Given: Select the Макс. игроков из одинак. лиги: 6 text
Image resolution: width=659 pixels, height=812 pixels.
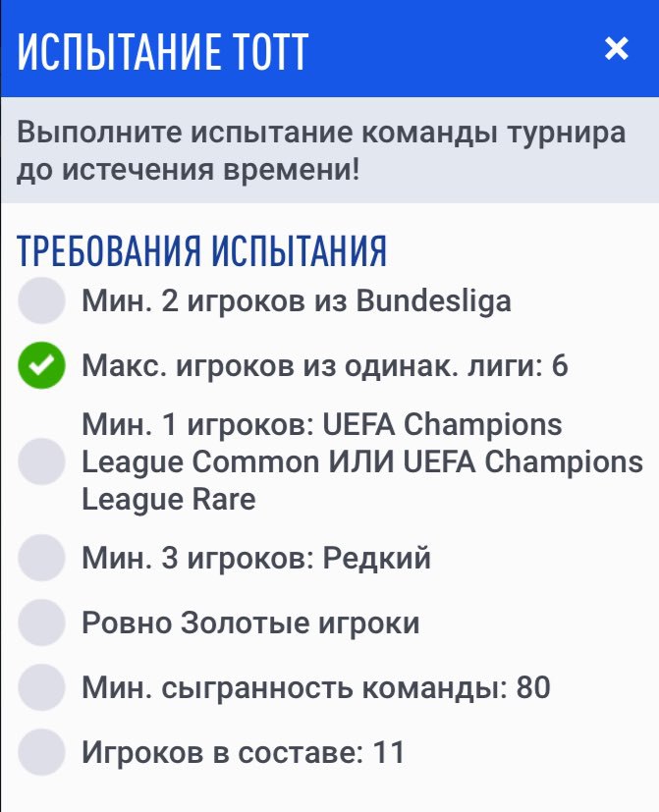Looking at the screenshot, I should pyautogui.click(x=324, y=366).
